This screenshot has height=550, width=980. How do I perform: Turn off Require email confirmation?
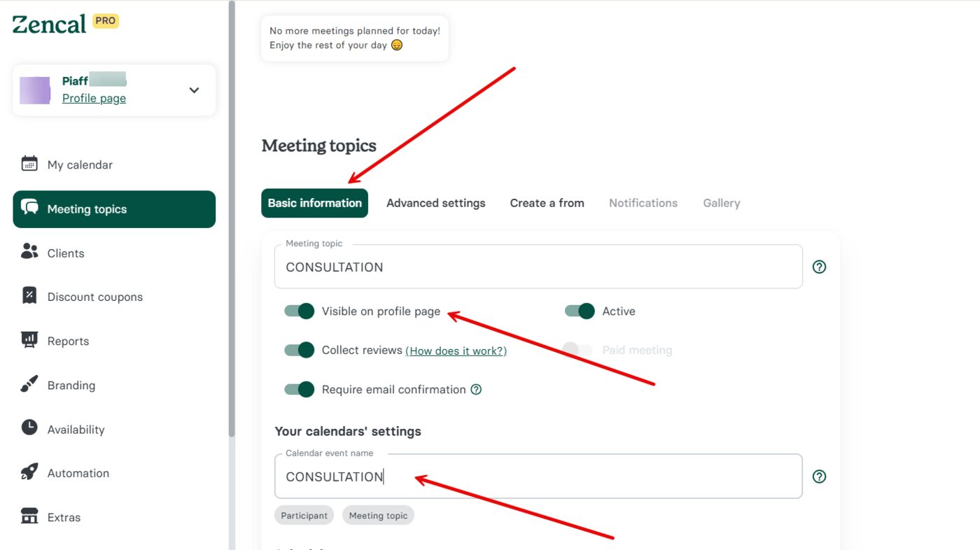click(x=299, y=389)
